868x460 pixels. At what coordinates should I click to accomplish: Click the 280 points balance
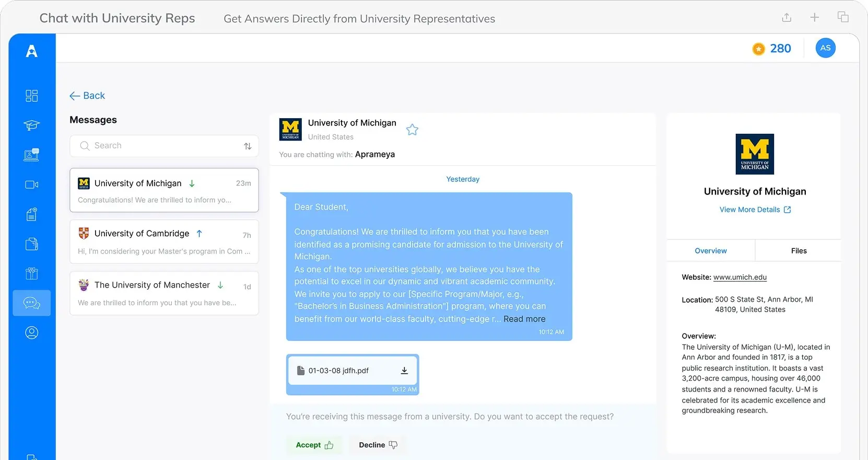click(x=780, y=49)
